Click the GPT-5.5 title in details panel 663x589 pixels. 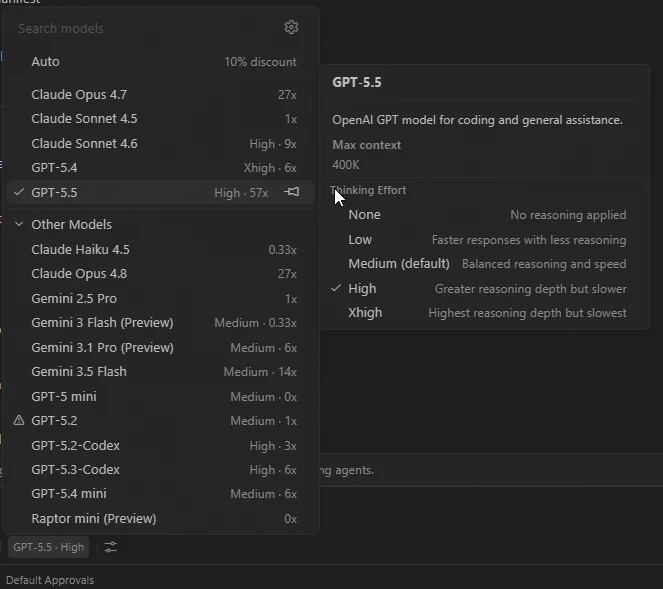point(357,82)
